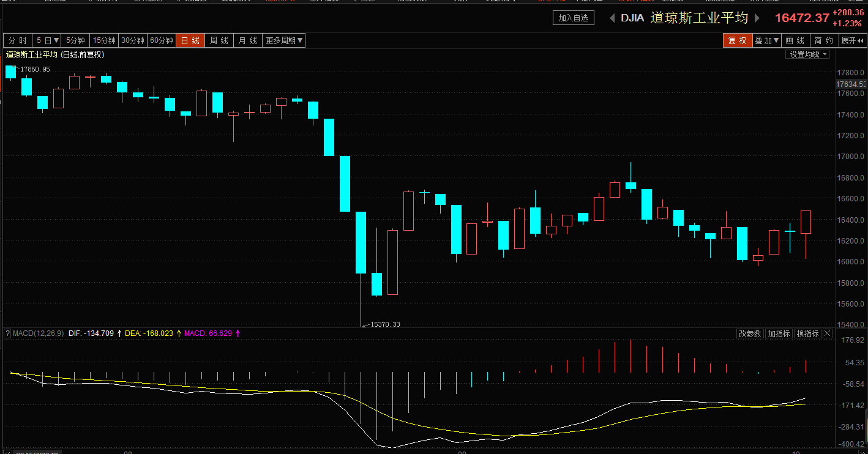Go to the next index using the right arrow
868x454 pixels.
point(757,18)
